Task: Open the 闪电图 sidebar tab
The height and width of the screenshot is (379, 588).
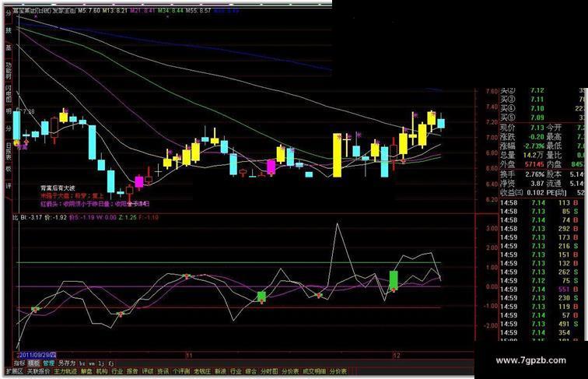Action: (9, 93)
